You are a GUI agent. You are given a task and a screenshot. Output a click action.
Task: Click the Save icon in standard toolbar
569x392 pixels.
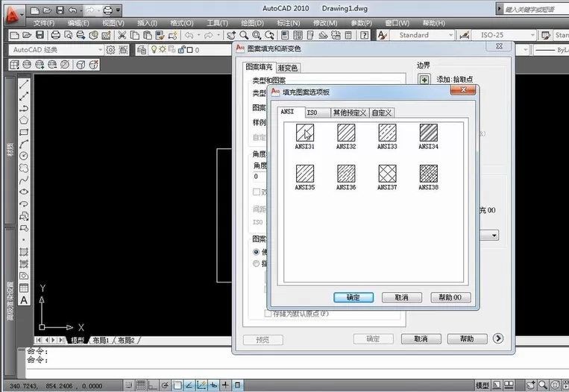point(40,35)
